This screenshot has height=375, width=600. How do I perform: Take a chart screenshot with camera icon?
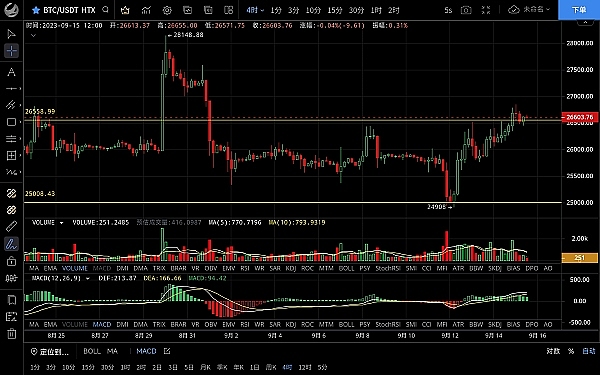click(466, 10)
